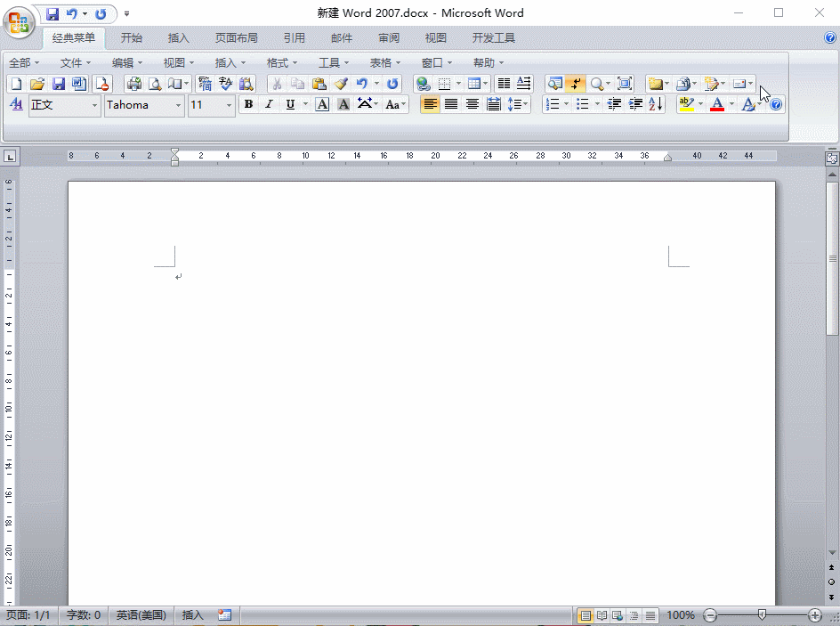Image resolution: width=840 pixels, height=626 pixels.
Task: Click the Cut scissors icon
Action: pyautogui.click(x=277, y=84)
